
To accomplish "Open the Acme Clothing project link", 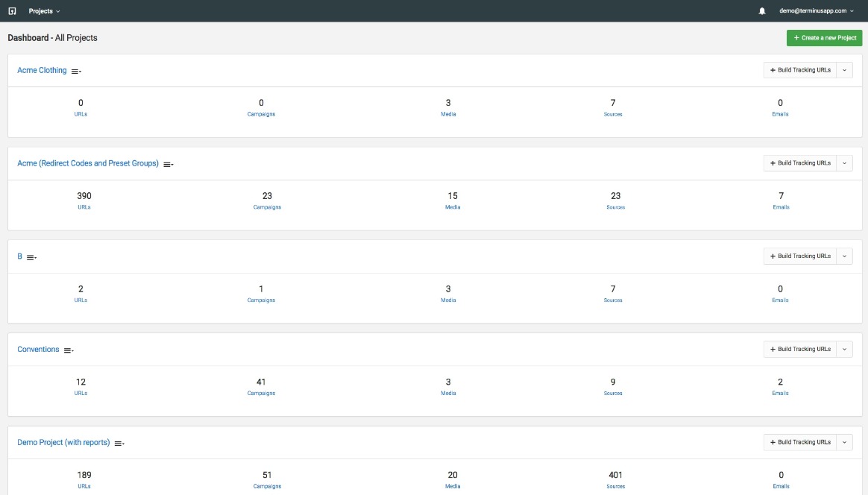I will tap(42, 70).
